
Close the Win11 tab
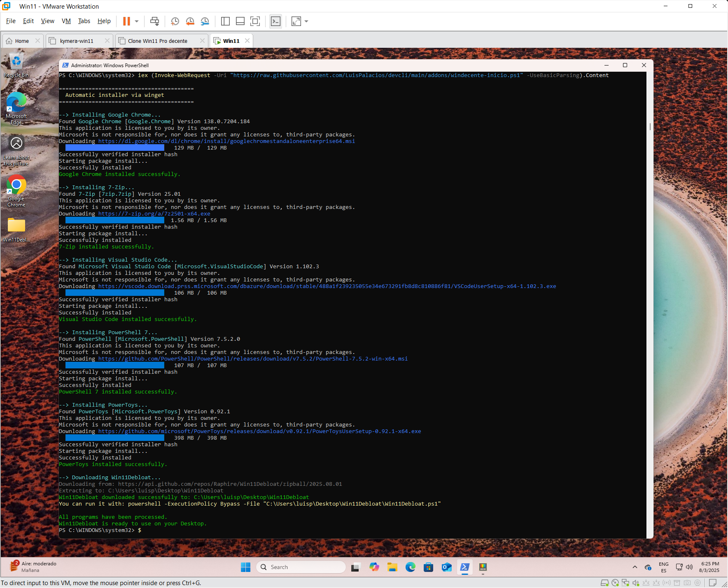[247, 41]
